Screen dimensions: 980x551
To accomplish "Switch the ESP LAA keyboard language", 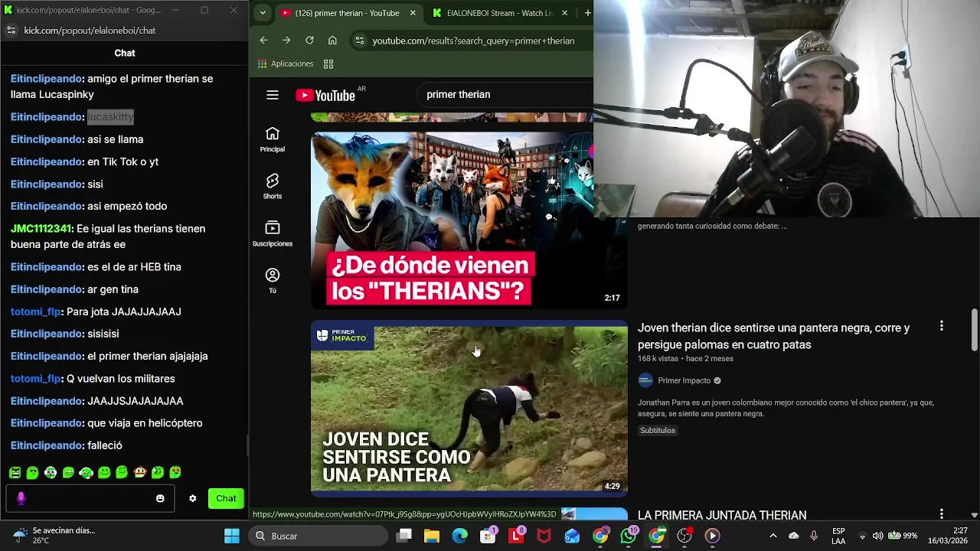I will (838, 536).
